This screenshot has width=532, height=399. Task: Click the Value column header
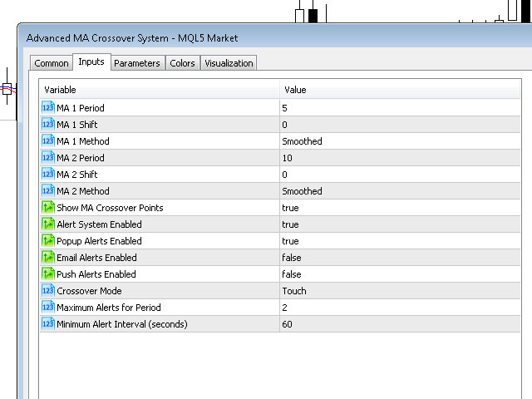click(x=400, y=90)
